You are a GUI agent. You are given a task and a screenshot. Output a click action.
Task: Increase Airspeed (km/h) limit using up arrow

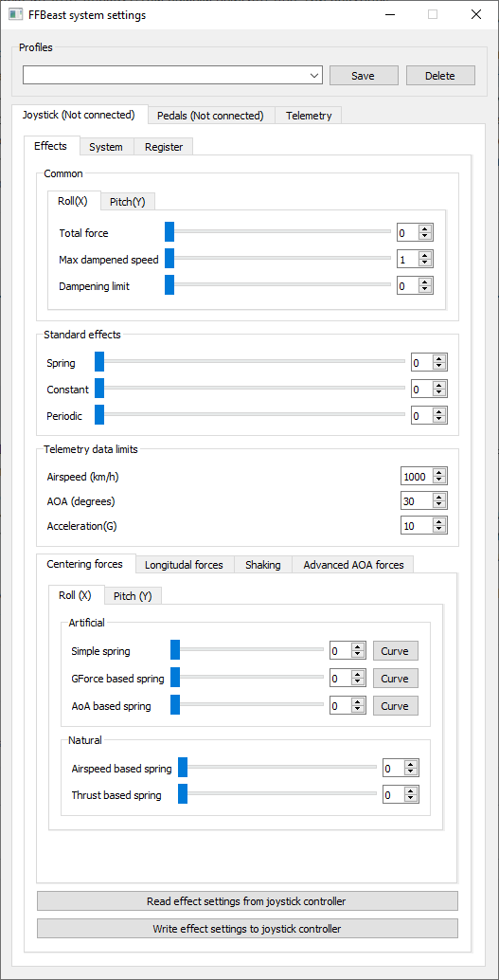[x=439, y=473]
